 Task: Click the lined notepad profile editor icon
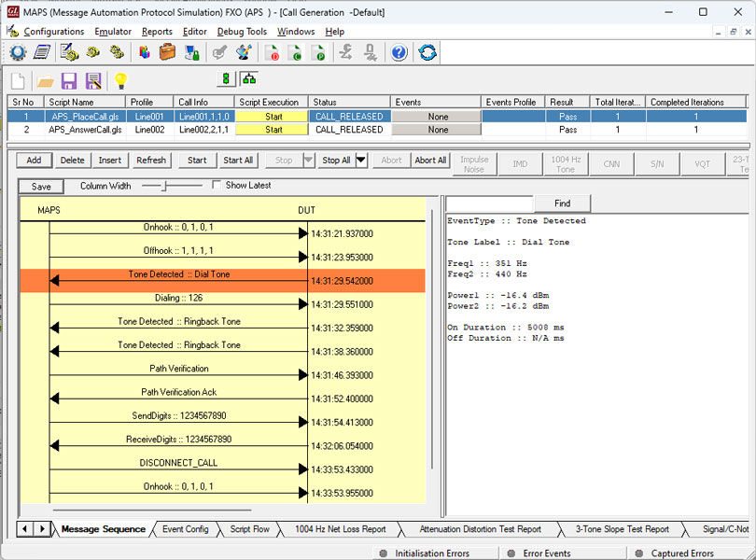coord(42,52)
